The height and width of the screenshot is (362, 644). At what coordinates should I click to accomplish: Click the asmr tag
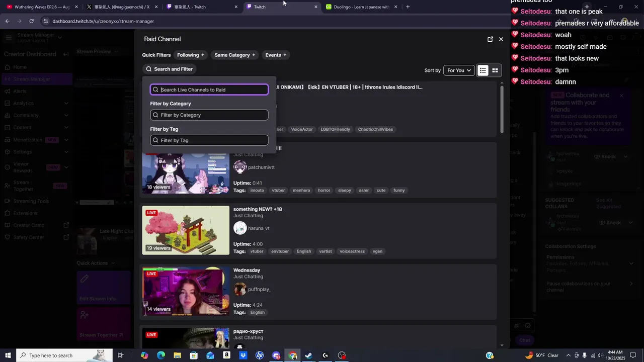point(364,191)
